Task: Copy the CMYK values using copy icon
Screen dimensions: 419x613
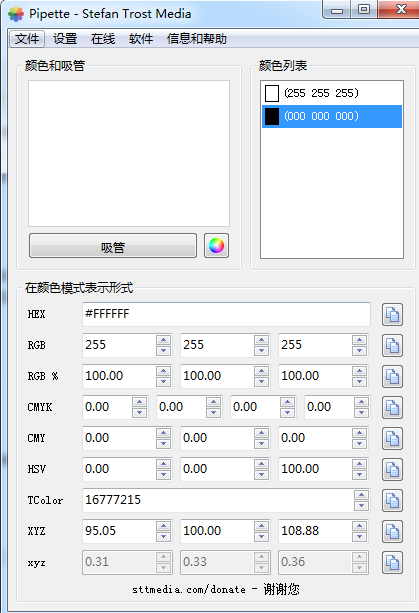Action: tap(392, 407)
